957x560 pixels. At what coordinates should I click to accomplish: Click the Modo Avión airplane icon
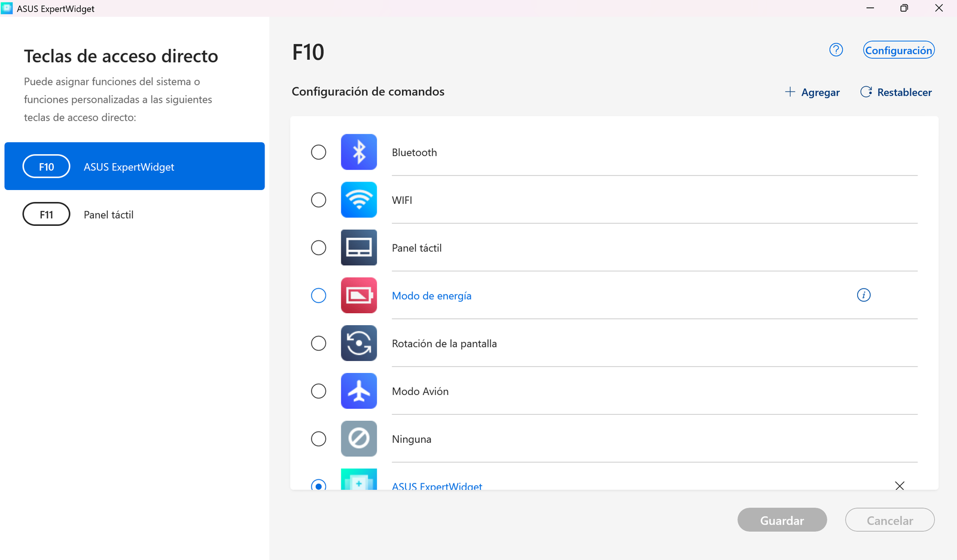pos(359,391)
